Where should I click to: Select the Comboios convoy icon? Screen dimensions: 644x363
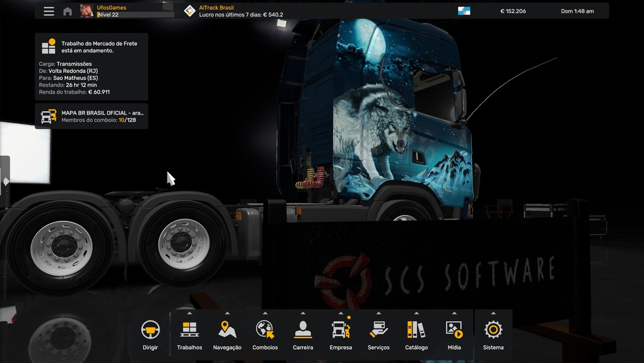[265, 330]
